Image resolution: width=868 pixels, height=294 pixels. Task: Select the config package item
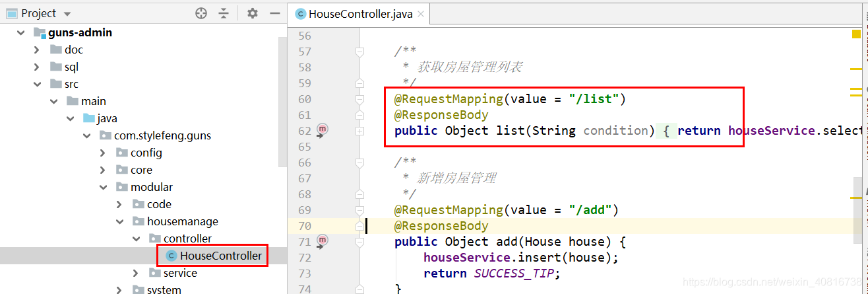[146, 153]
